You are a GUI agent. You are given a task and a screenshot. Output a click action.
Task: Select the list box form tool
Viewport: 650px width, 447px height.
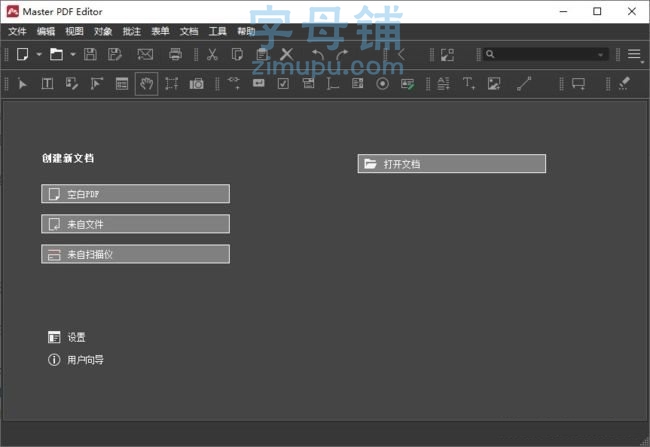click(357, 84)
